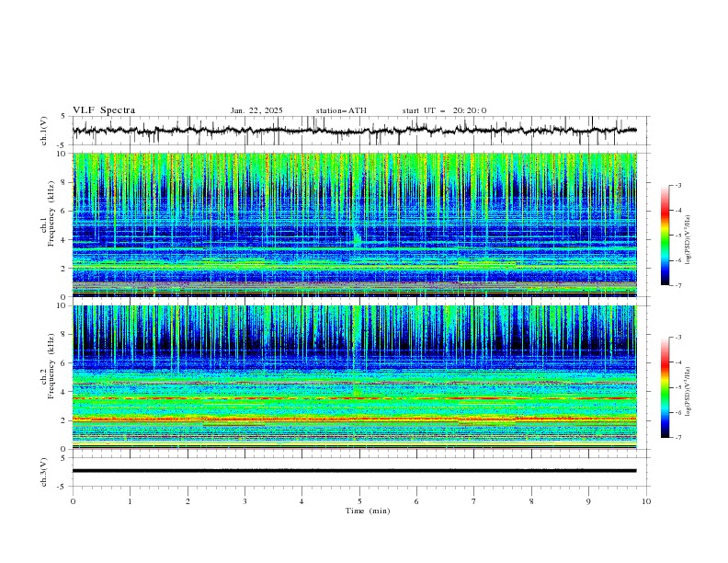Click the "Time (min)" axis title

tap(368, 511)
